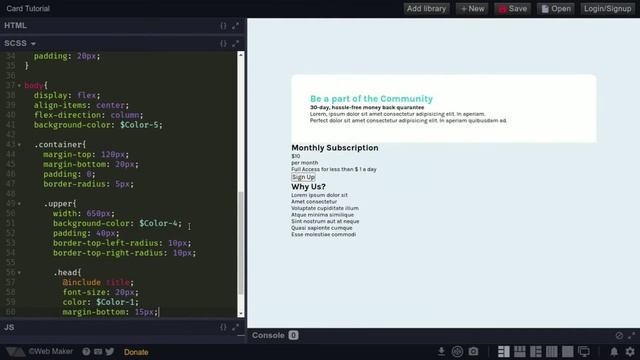
Task: Collapse the .upper fold arrow on line 49
Action: (19, 204)
